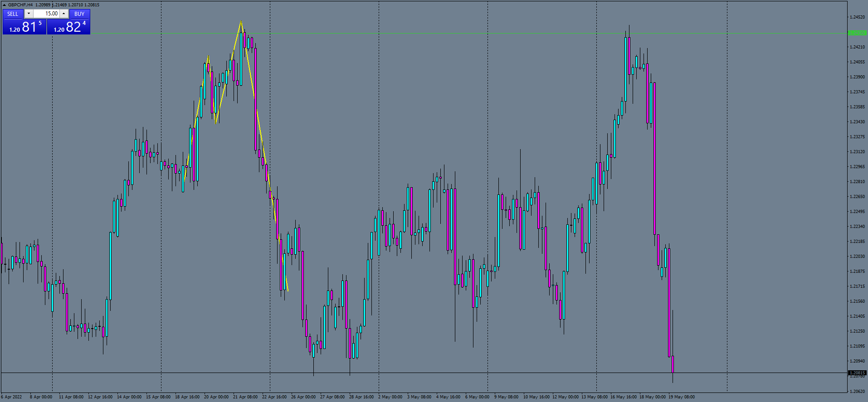868x402 pixels.
Task: Click the 22 Apr 16:00 time axis label
Action: 274,397
